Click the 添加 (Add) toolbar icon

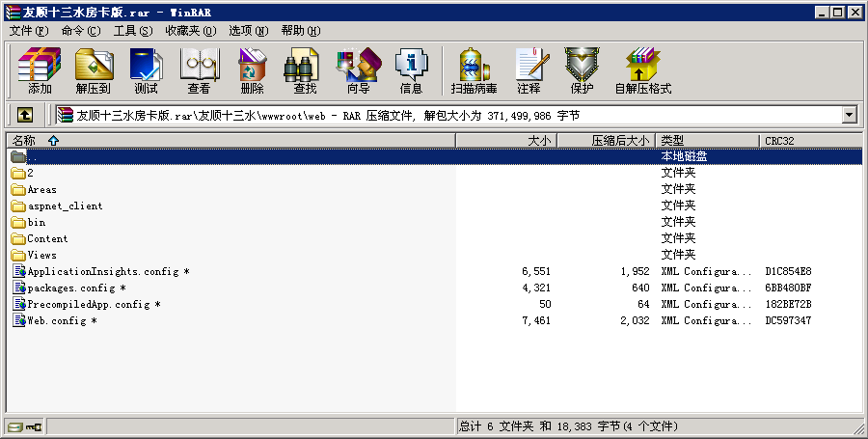(x=40, y=69)
